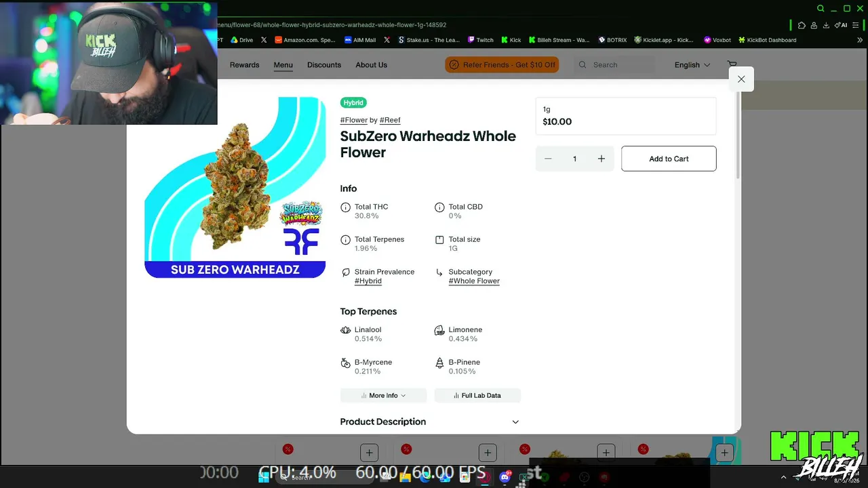
Task: Click the Total THC value 30.8%
Action: point(367,216)
